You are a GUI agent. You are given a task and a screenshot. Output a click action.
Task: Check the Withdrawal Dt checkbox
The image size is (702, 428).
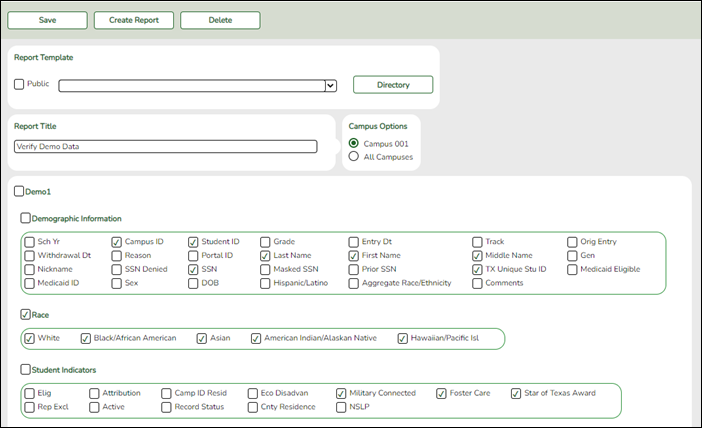[30, 256]
